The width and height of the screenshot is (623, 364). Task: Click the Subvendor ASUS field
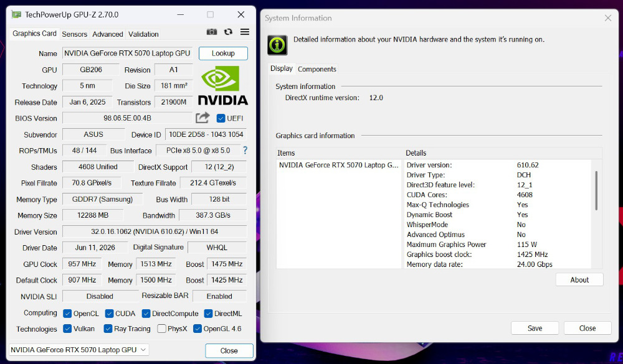(93, 134)
